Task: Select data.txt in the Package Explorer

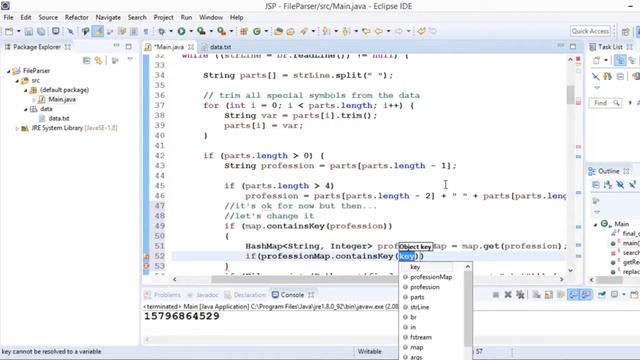Action: coord(58,118)
